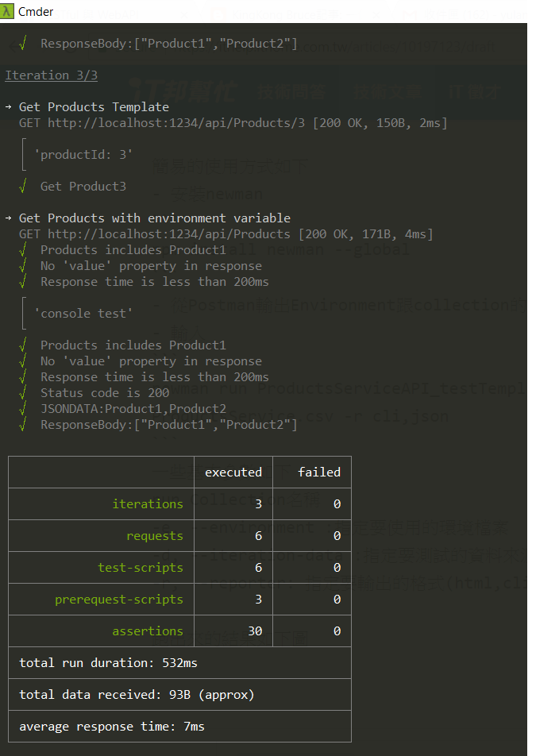Click the Cmder lambda icon in title bar
559x756 pixels.
click(x=6, y=11)
